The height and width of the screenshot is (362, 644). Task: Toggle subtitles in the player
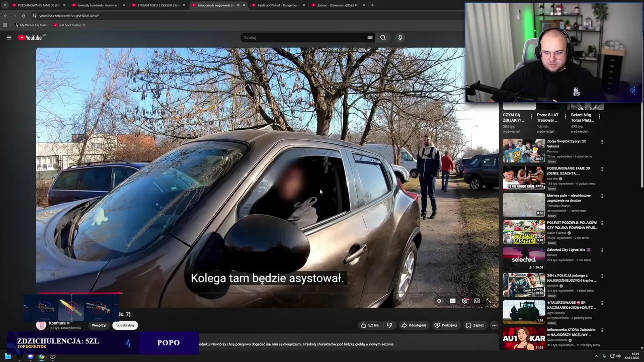tap(452, 301)
